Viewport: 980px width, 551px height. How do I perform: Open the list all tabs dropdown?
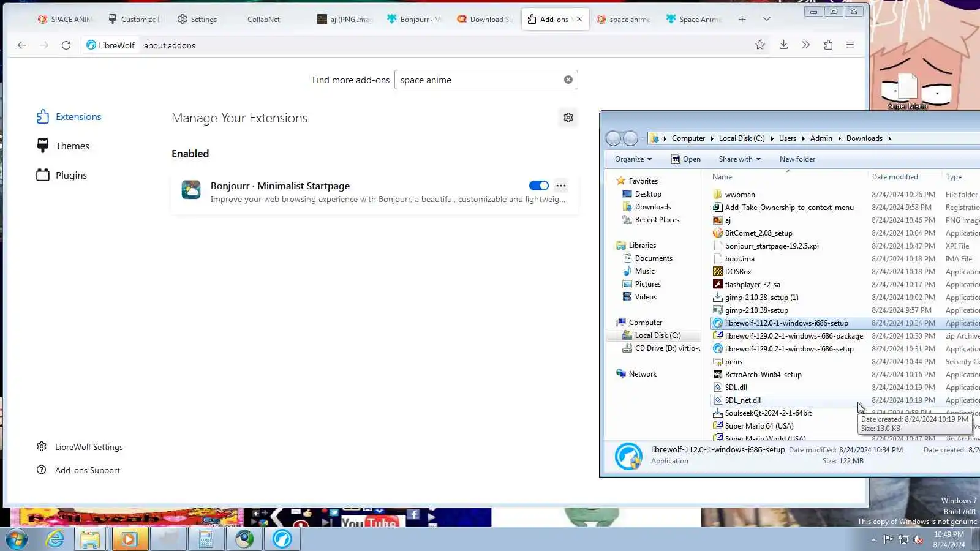click(766, 19)
